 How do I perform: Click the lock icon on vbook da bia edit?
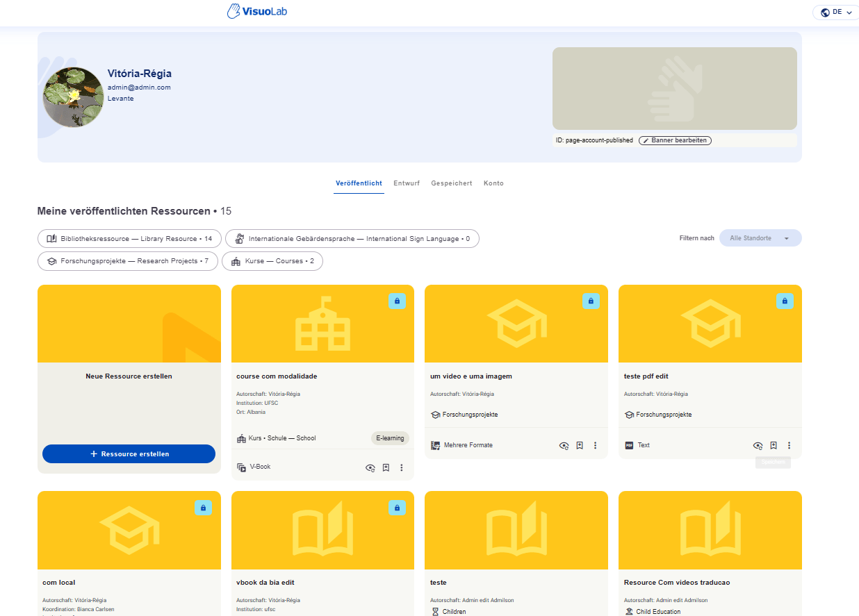[x=397, y=508]
